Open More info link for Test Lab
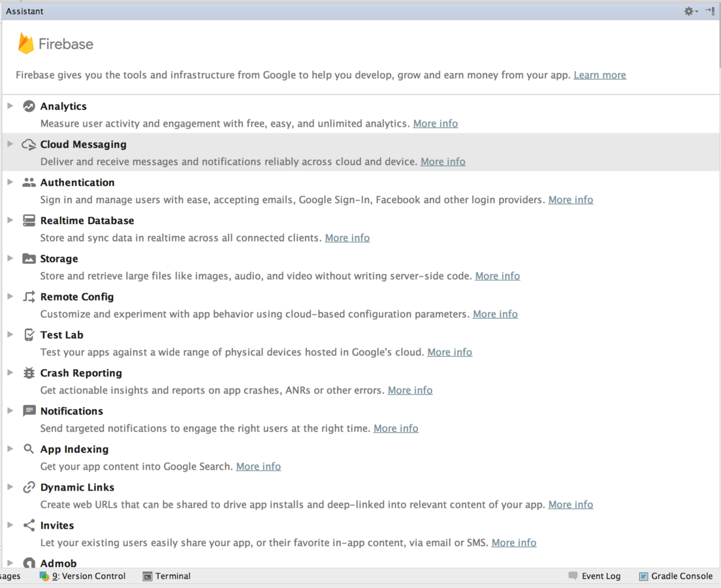This screenshot has width=721, height=588. 450,352
